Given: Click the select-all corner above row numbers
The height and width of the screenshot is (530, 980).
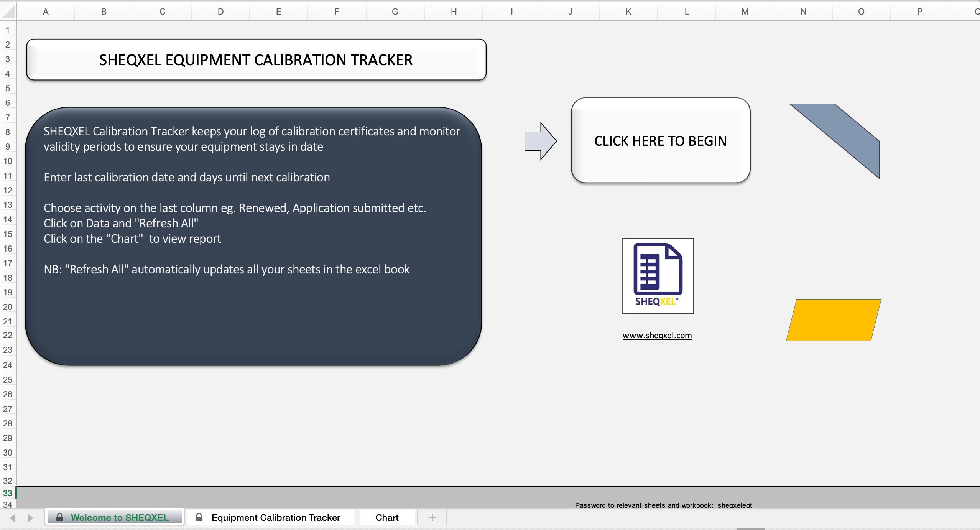Looking at the screenshot, I should tap(8, 11).
